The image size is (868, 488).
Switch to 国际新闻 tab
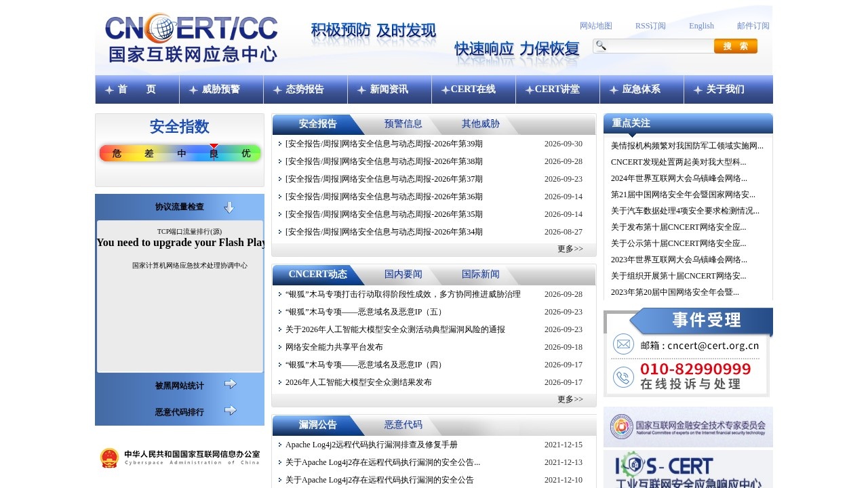481,274
